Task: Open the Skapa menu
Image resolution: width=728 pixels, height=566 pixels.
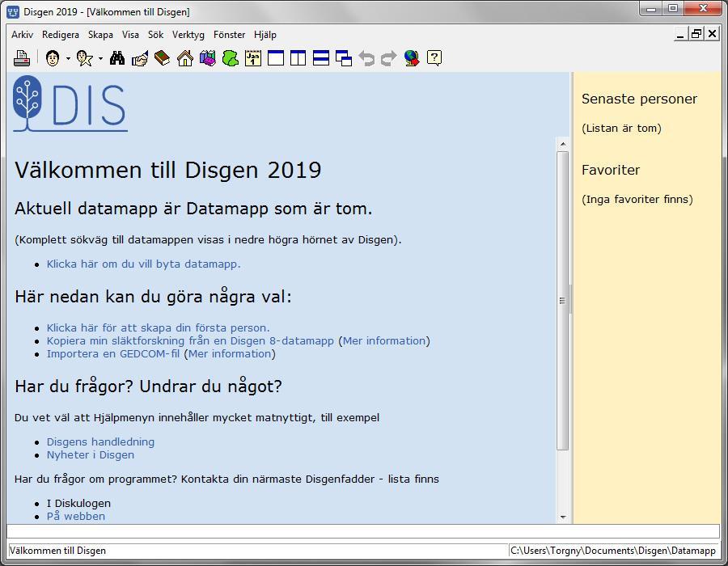Action: coord(100,35)
